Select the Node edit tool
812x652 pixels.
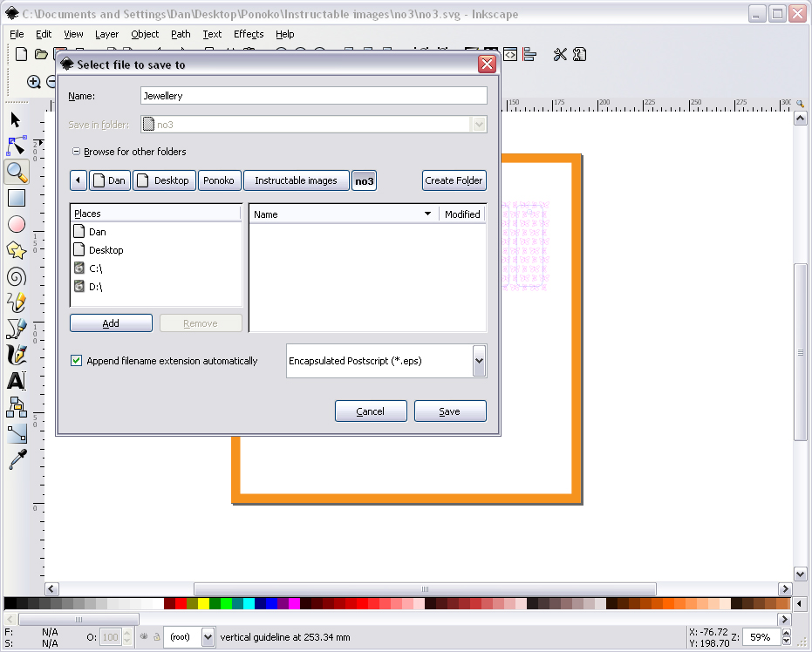(16, 146)
